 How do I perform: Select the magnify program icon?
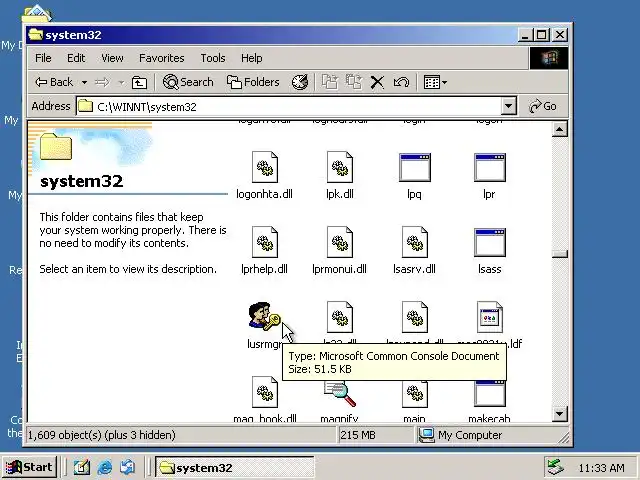(340, 394)
